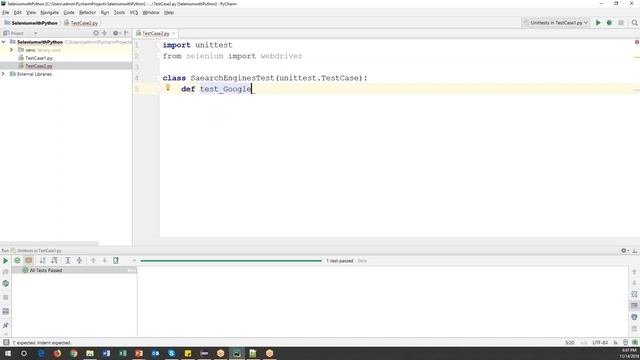Image resolution: width=640 pixels, height=360 pixels.
Task: Click TestCase2.py breadcrumb in navigation bar
Action: click(81, 23)
